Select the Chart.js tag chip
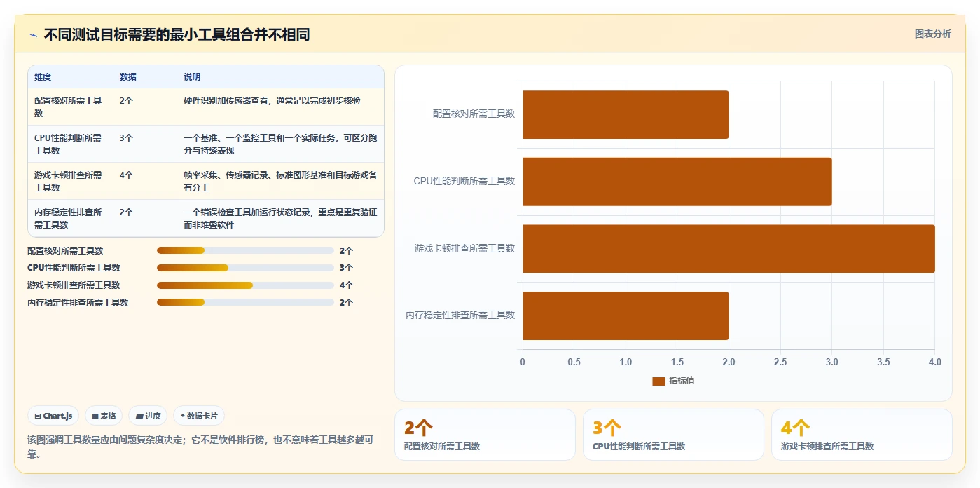The width and height of the screenshot is (980, 488). (54, 416)
